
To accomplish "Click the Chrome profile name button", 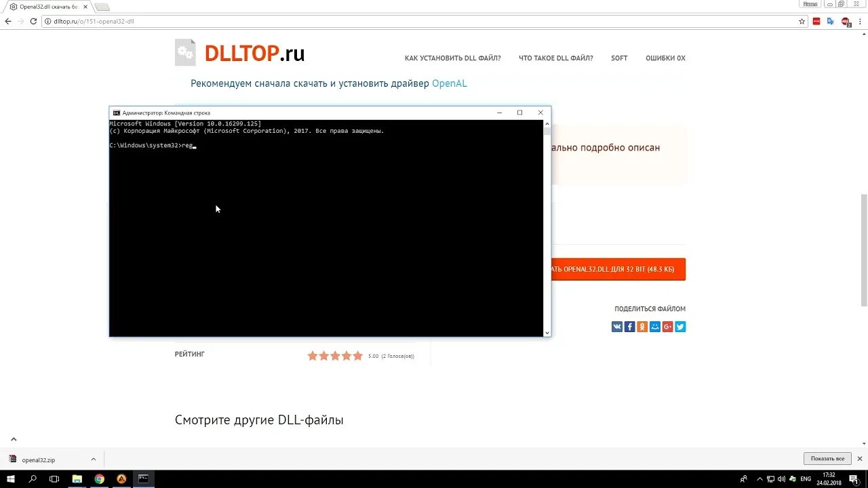I will point(810,4).
